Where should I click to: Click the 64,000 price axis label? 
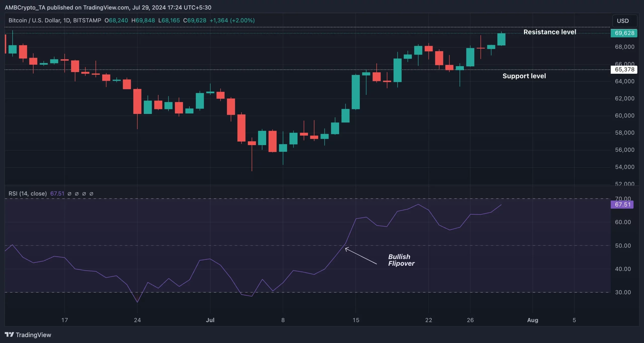click(625, 81)
